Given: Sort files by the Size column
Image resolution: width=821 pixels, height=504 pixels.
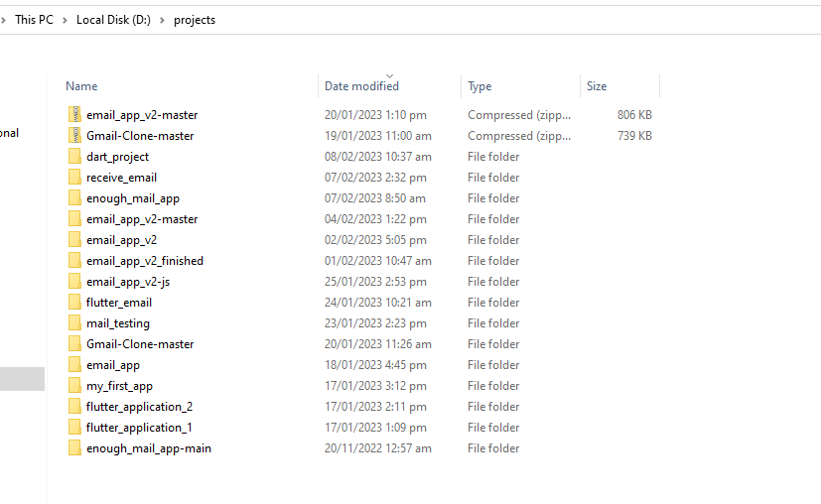Looking at the screenshot, I should pos(597,86).
